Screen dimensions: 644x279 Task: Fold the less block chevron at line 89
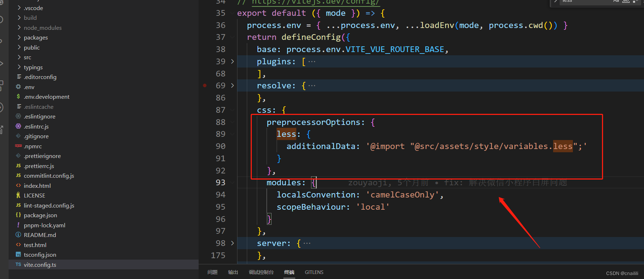click(x=232, y=134)
